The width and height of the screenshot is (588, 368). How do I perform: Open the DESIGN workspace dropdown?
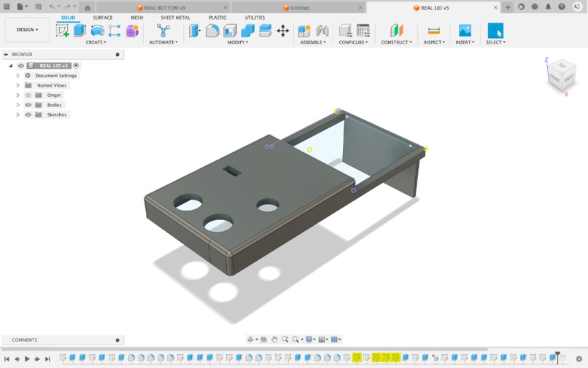tap(27, 30)
